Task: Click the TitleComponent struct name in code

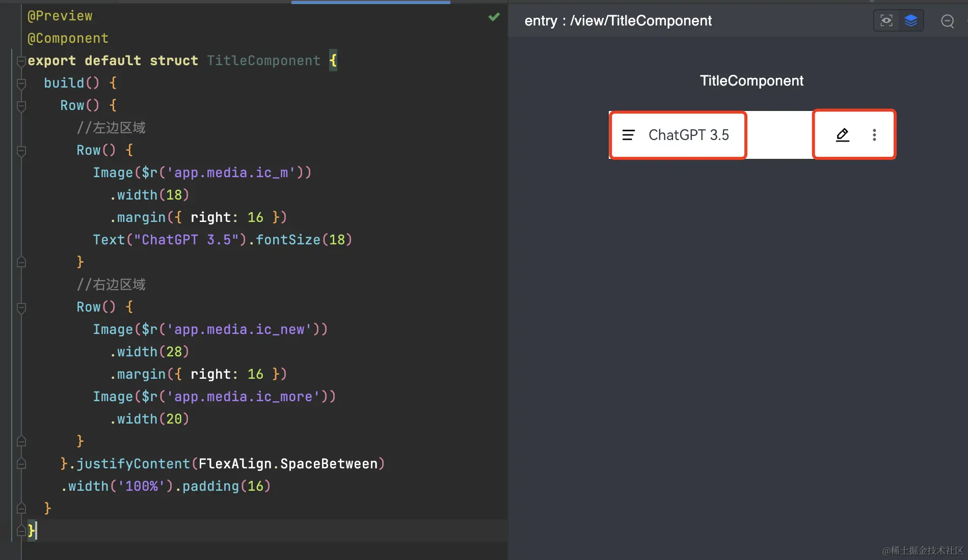Action: (x=263, y=61)
